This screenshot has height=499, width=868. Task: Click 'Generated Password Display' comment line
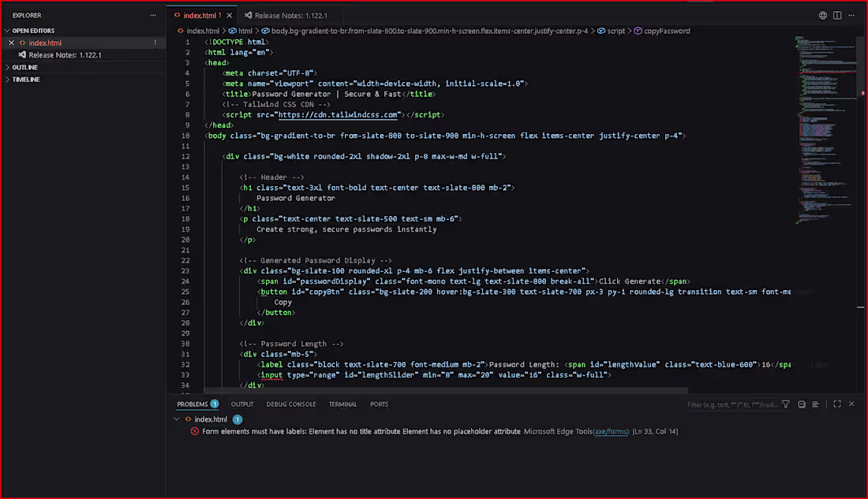pyautogui.click(x=315, y=261)
